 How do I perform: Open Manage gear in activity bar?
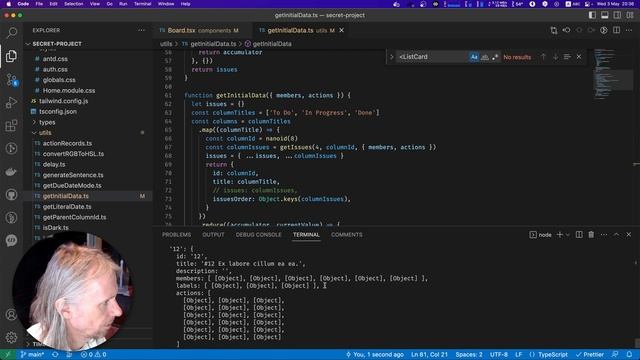point(11,337)
